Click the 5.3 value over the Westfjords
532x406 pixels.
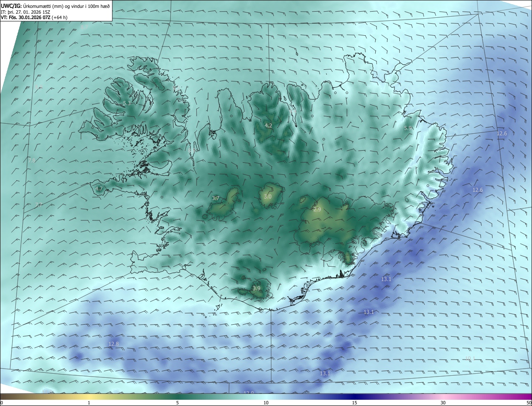click(127, 103)
